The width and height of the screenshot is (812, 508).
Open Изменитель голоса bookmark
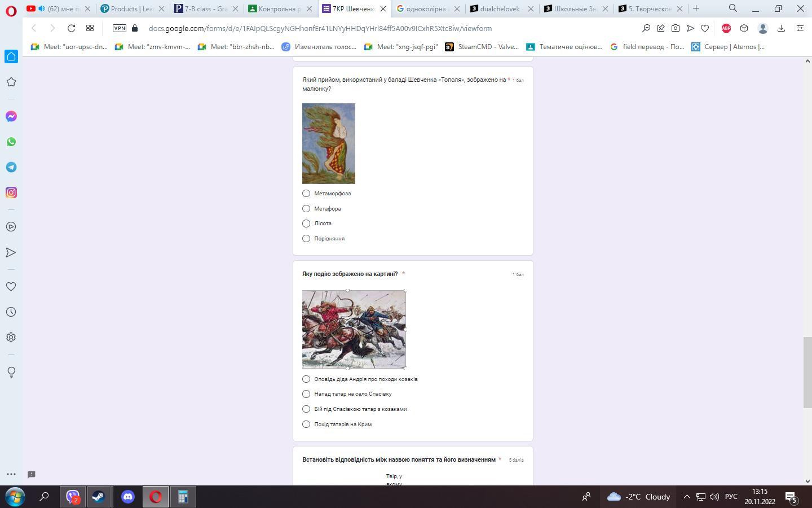[x=319, y=47]
